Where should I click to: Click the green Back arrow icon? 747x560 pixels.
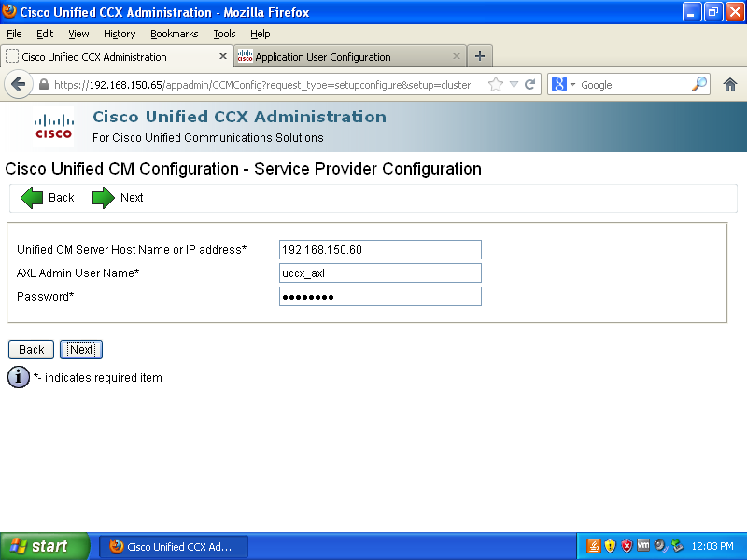32,198
